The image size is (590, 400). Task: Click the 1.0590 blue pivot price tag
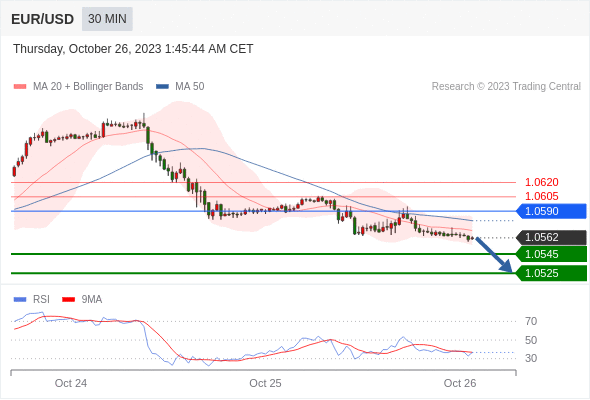(x=551, y=211)
